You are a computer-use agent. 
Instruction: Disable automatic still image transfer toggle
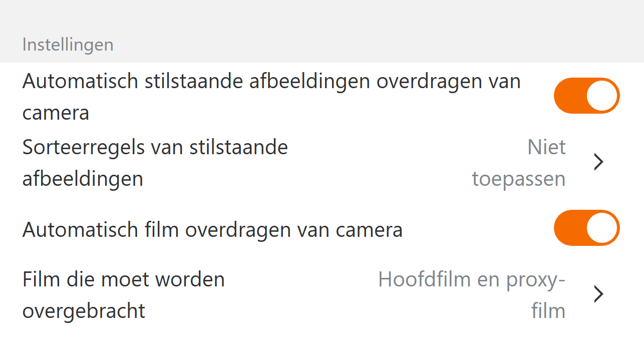tap(586, 96)
